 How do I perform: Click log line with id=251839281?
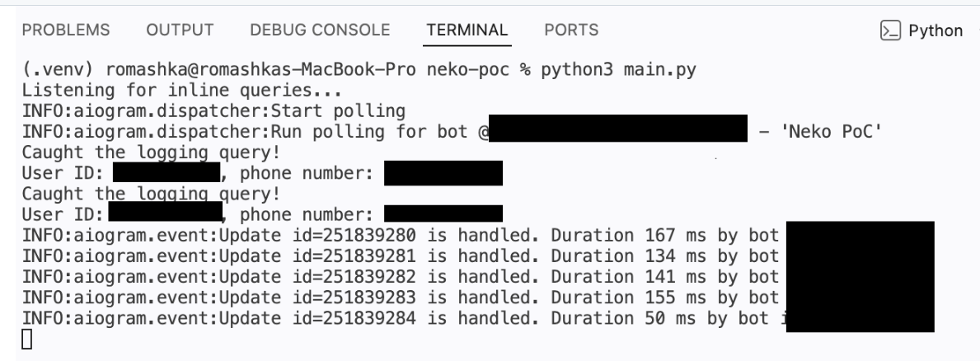pos(396,256)
